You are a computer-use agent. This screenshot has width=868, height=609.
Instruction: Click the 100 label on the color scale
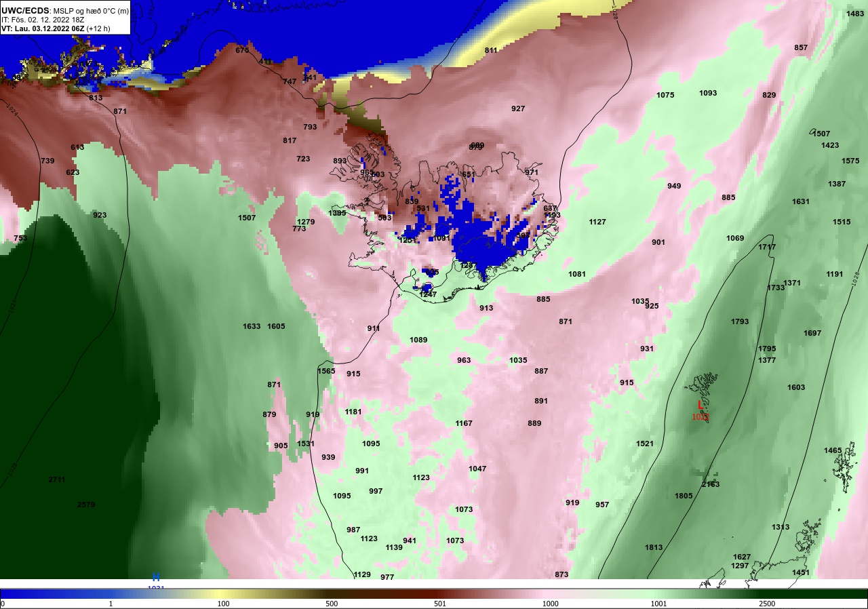pyautogui.click(x=223, y=604)
